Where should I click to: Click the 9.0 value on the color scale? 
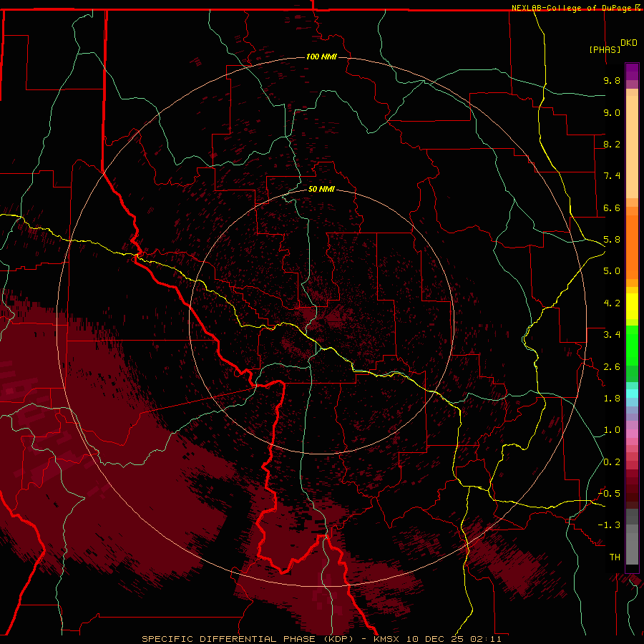[x=612, y=112]
